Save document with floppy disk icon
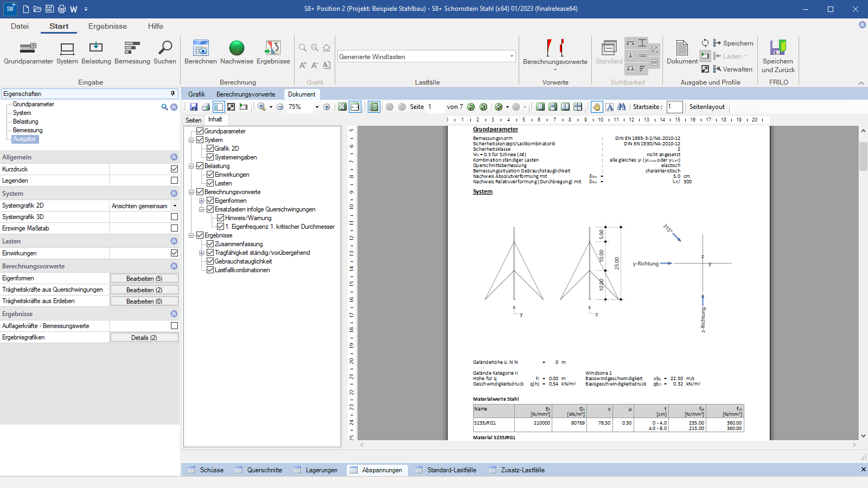 pyautogui.click(x=194, y=107)
